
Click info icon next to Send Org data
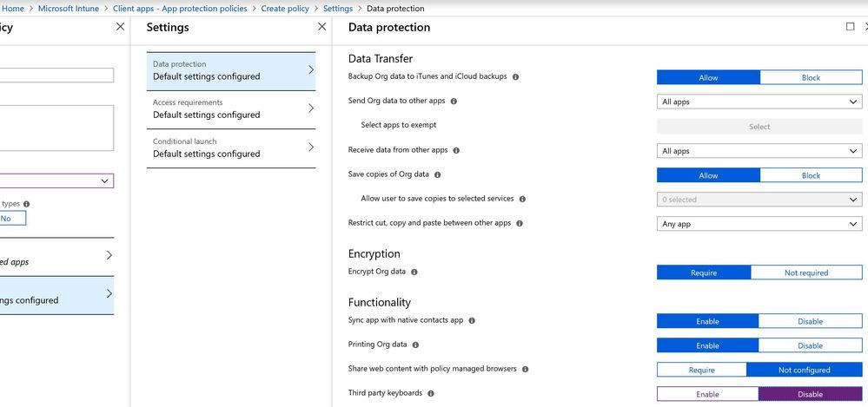pos(454,102)
